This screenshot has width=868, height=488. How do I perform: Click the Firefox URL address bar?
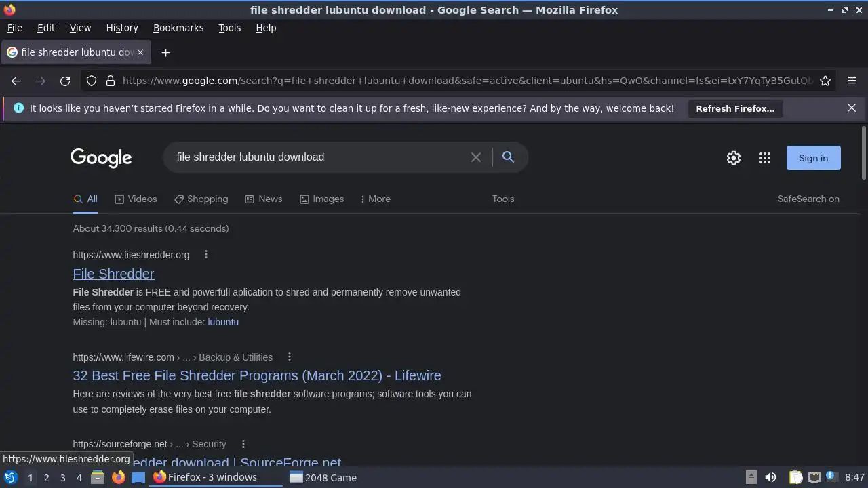pos(467,81)
